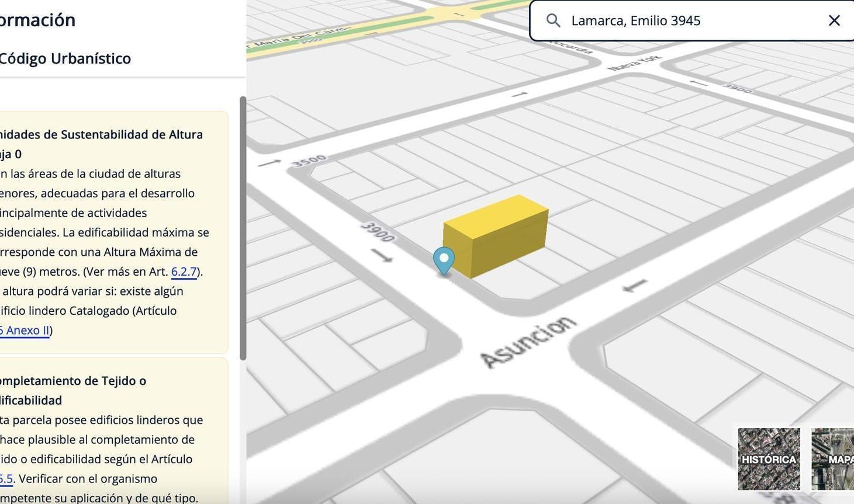
Task: Click the Asuncion street label
Action: (x=528, y=341)
